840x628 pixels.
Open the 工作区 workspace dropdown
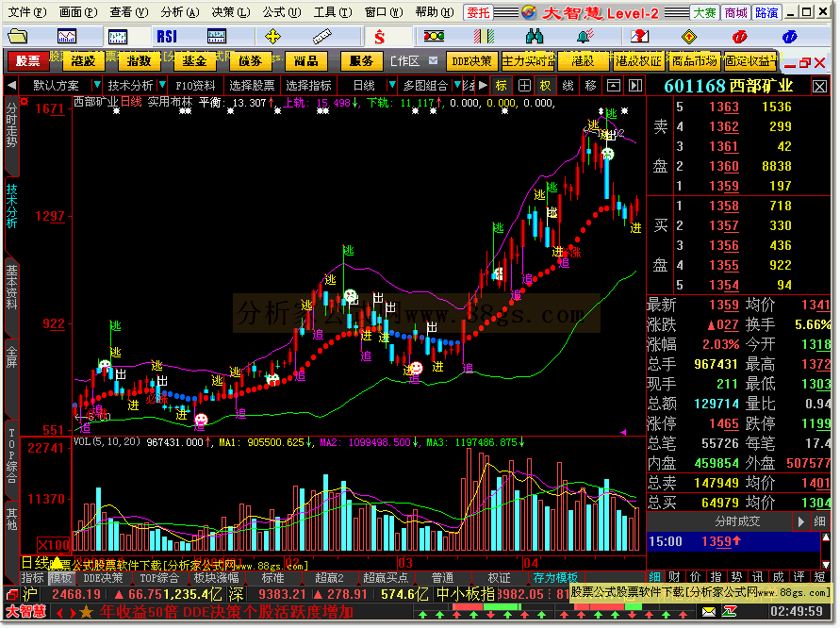pyautogui.click(x=433, y=60)
